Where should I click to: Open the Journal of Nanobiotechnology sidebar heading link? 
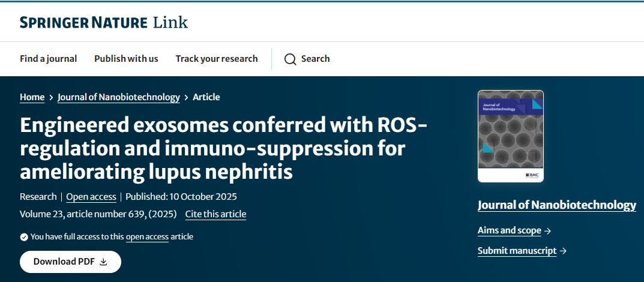point(556,205)
